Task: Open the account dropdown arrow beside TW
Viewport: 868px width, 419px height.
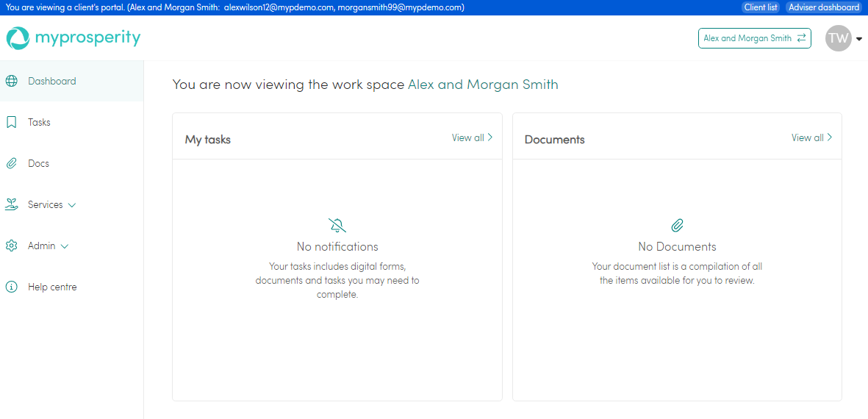Action: (x=859, y=39)
